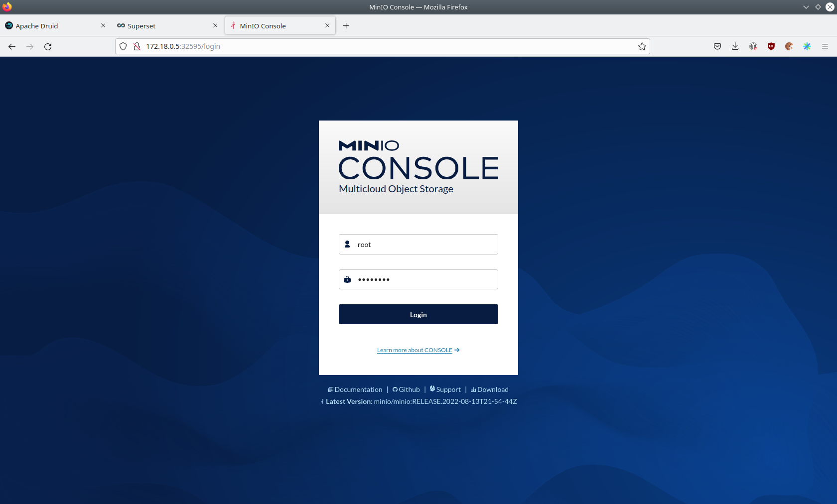Click the insecure connection padlock icon
The height and width of the screenshot is (504, 837).
pyautogui.click(x=137, y=46)
